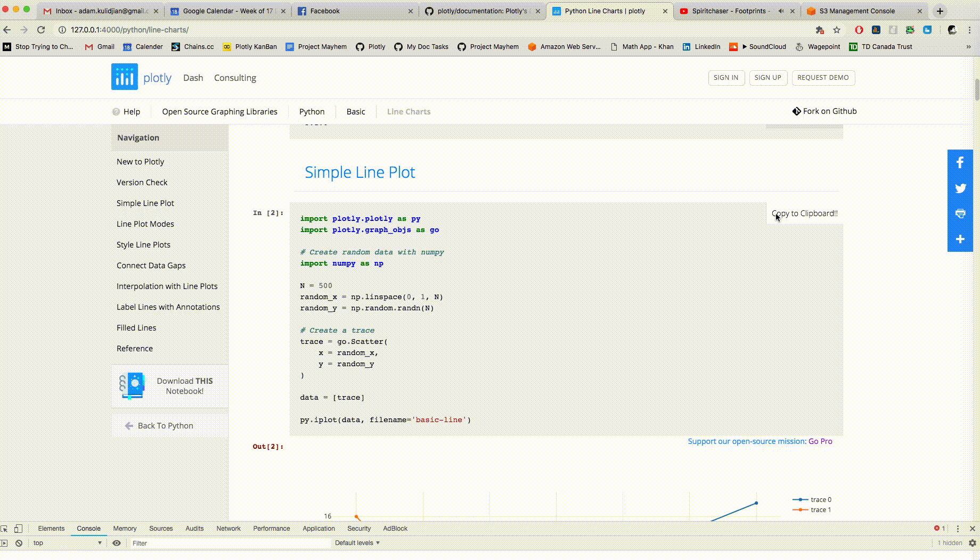This screenshot has width=980, height=560.
Task: Click the browser address bar URL
Action: pos(129,30)
